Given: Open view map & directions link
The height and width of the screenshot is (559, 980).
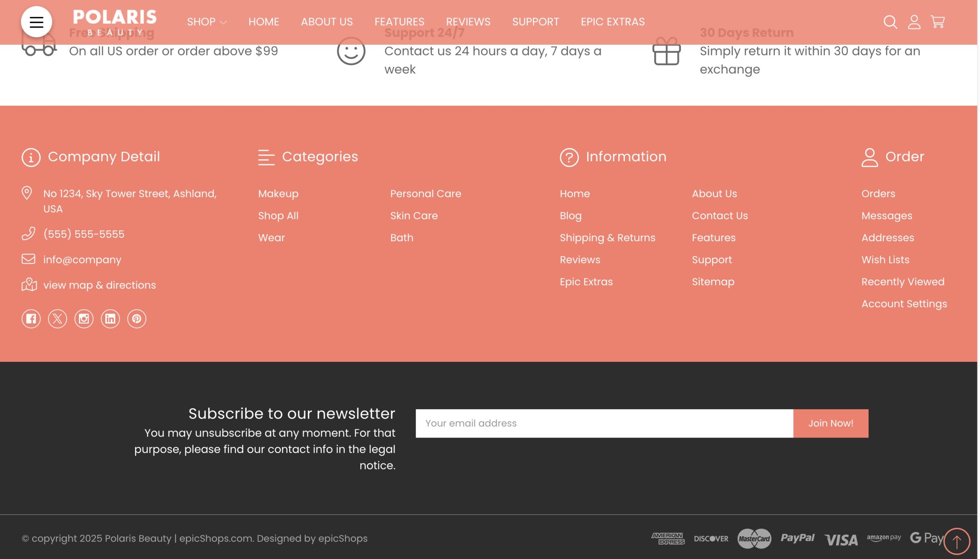Looking at the screenshot, I should [x=100, y=285].
